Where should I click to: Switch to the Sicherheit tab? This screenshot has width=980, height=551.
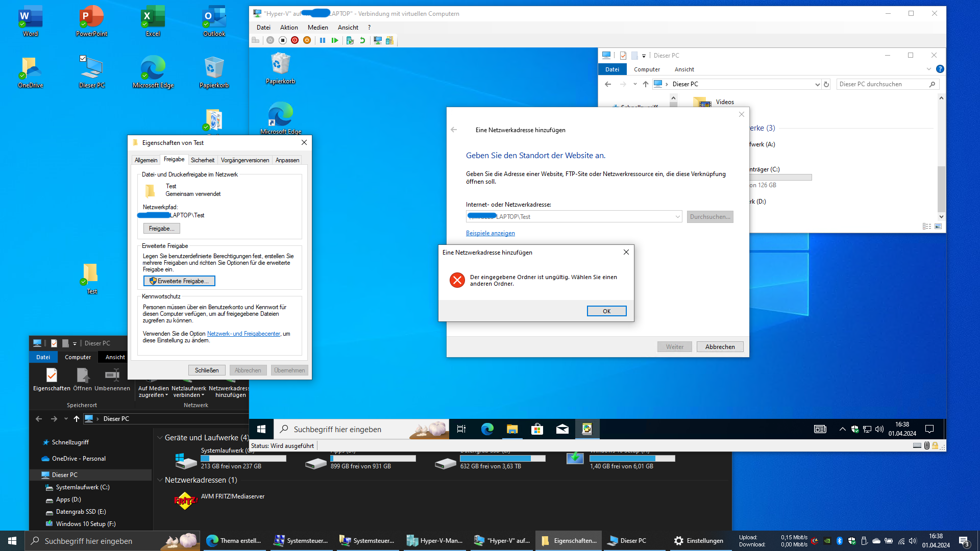tap(202, 160)
